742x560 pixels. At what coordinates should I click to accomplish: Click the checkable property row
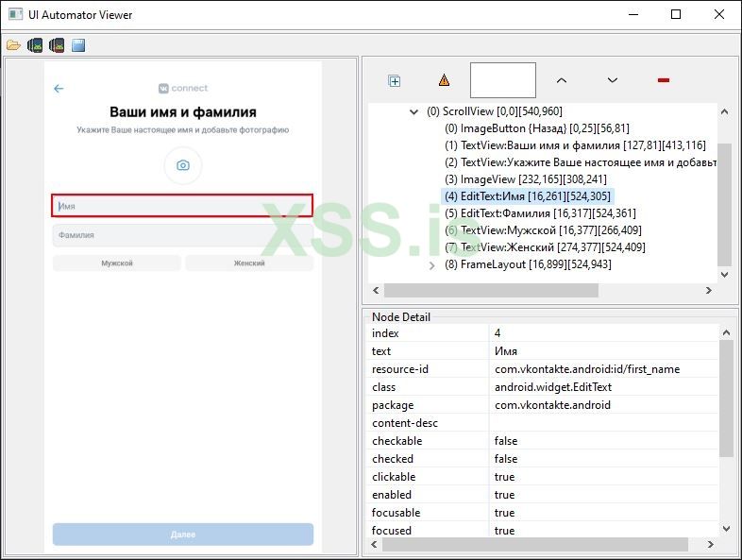pyautogui.click(x=542, y=441)
